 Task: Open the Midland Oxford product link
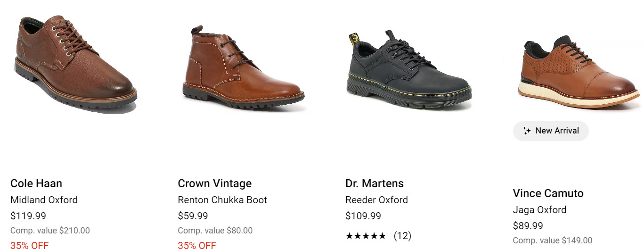[x=44, y=200]
